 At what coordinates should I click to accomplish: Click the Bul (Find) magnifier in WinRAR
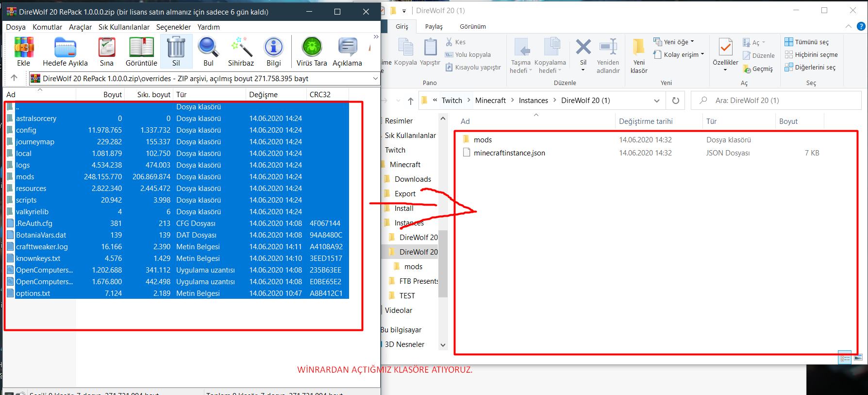click(208, 52)
